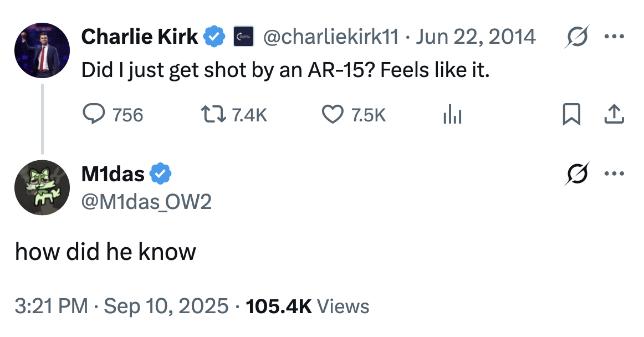Open M1das's profile avatar
The image size is (644, 337).
[42, 187]
